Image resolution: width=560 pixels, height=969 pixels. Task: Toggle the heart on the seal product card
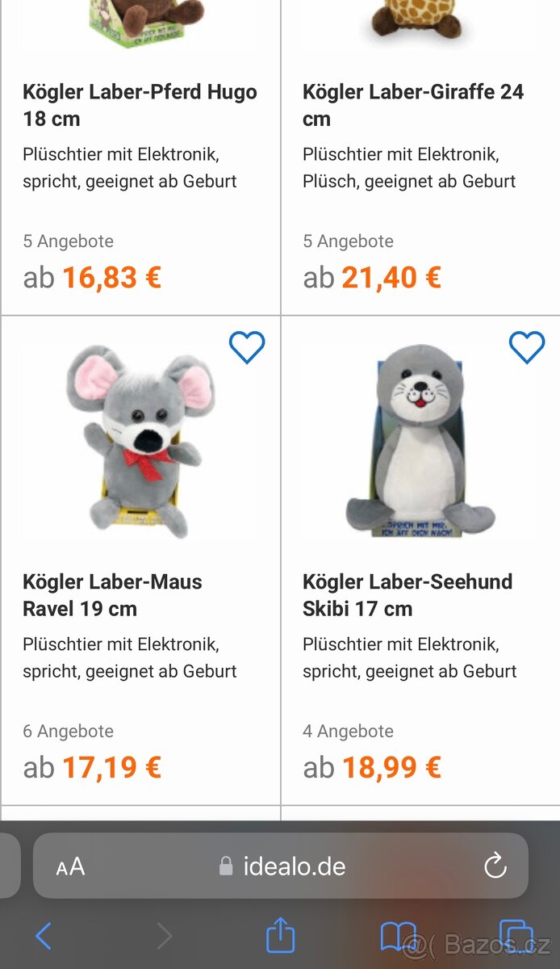[526, 346]
